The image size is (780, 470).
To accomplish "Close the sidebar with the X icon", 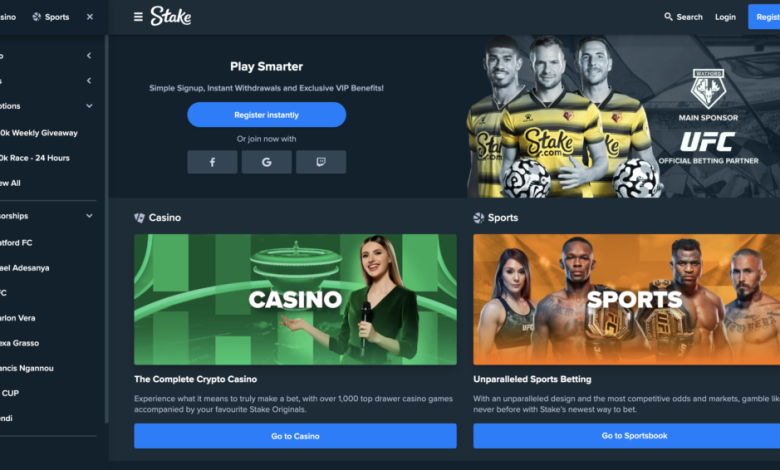I will tap(90, 17).
